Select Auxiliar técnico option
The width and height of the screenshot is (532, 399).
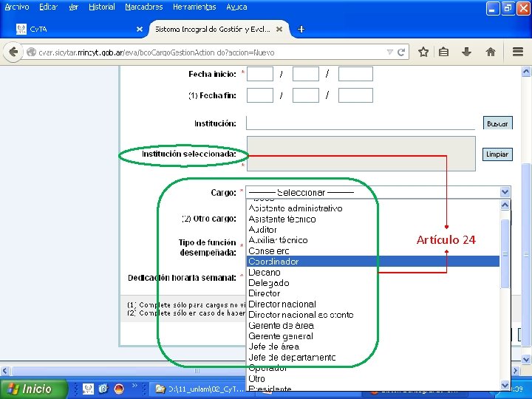point(373,240)
